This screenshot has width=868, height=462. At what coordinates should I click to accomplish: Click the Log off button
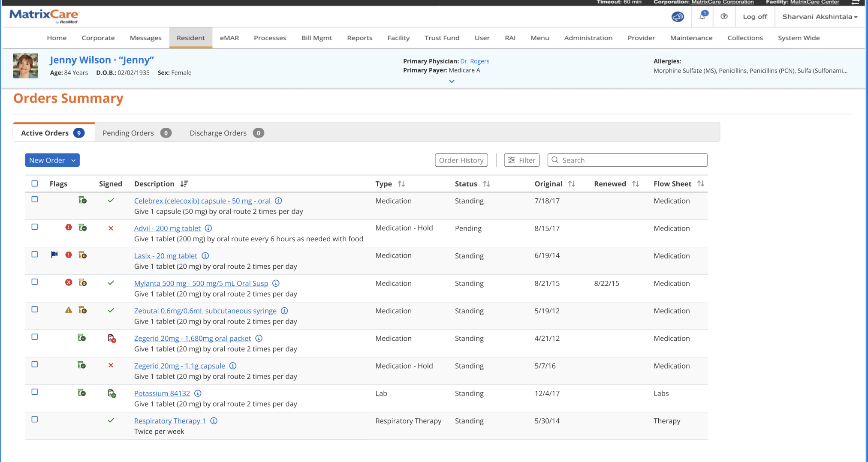tap(755, 17)
